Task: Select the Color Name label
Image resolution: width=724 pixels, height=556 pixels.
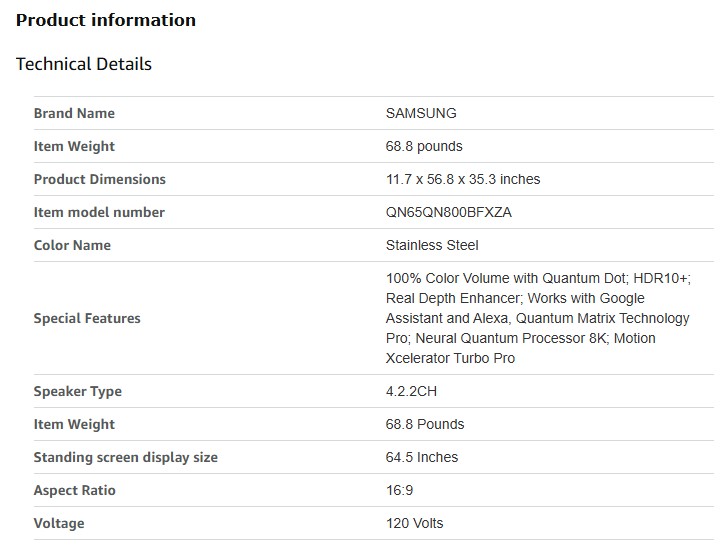Action: point(72,245)
